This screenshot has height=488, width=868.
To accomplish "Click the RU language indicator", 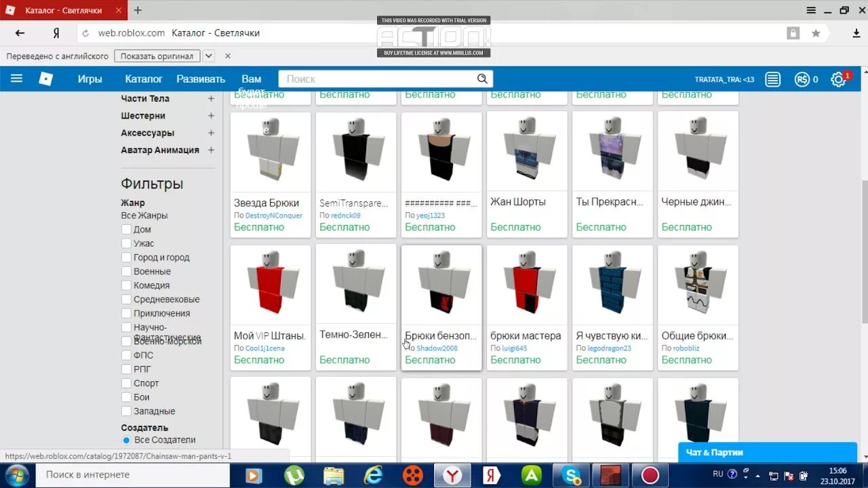I will click(x=718, y=474).
